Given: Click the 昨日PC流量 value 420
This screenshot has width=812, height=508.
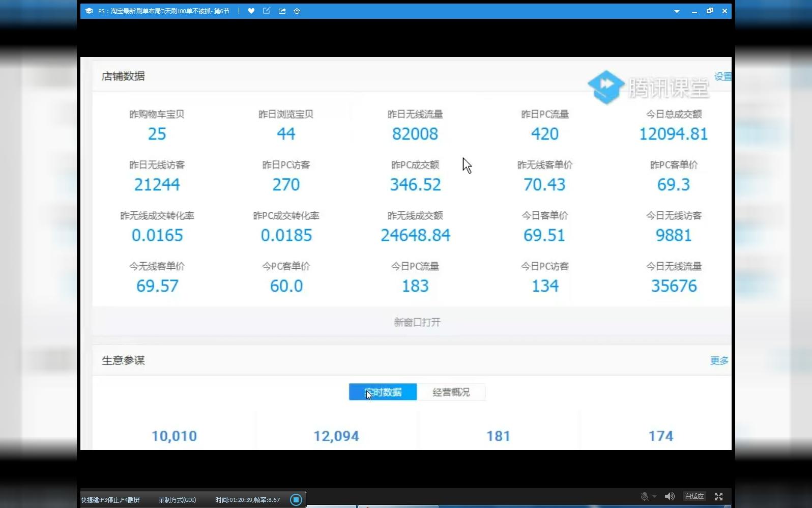Looking at the screenshot, I should (545, 134).
